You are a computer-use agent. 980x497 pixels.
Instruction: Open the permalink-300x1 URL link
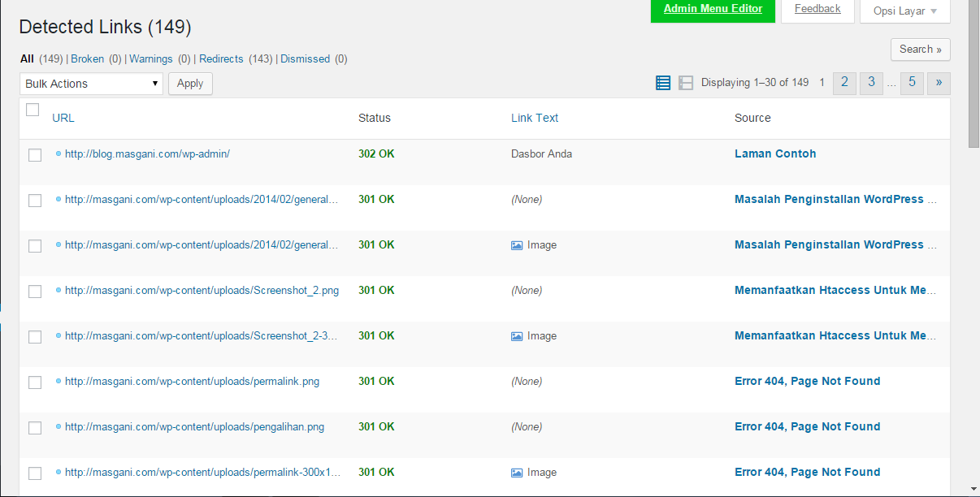202,472
